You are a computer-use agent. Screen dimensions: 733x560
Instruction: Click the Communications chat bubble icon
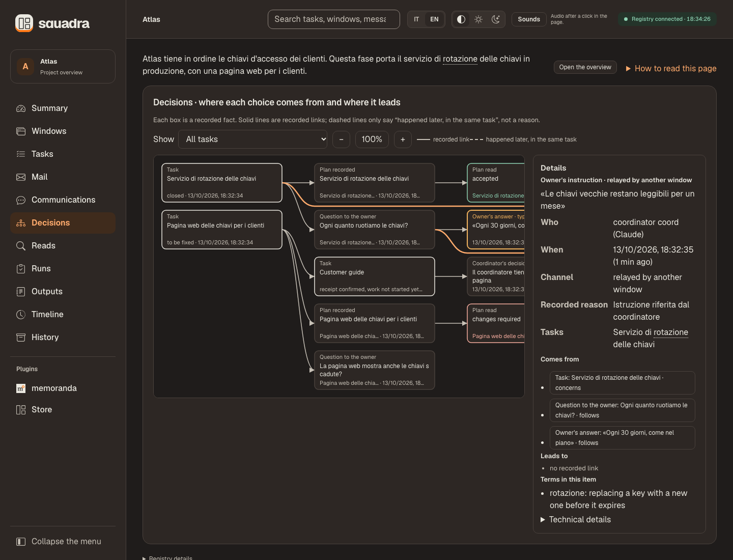[x=21, y=200]
